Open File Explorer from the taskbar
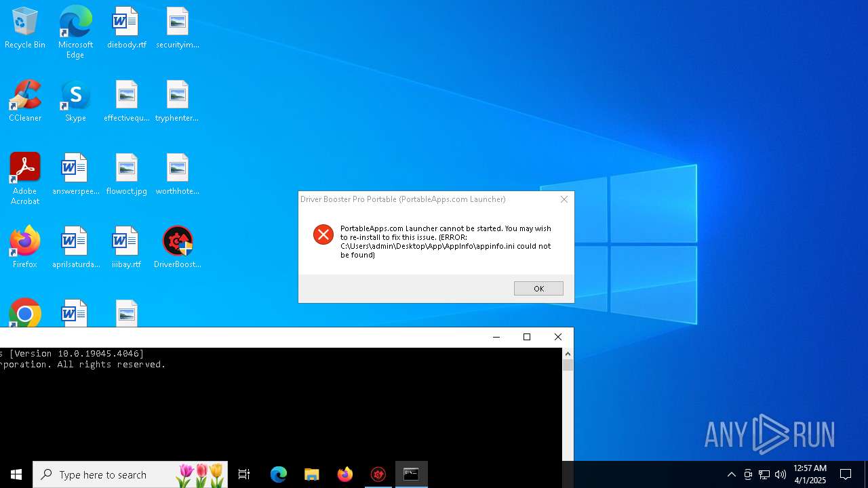 point(311,474)
